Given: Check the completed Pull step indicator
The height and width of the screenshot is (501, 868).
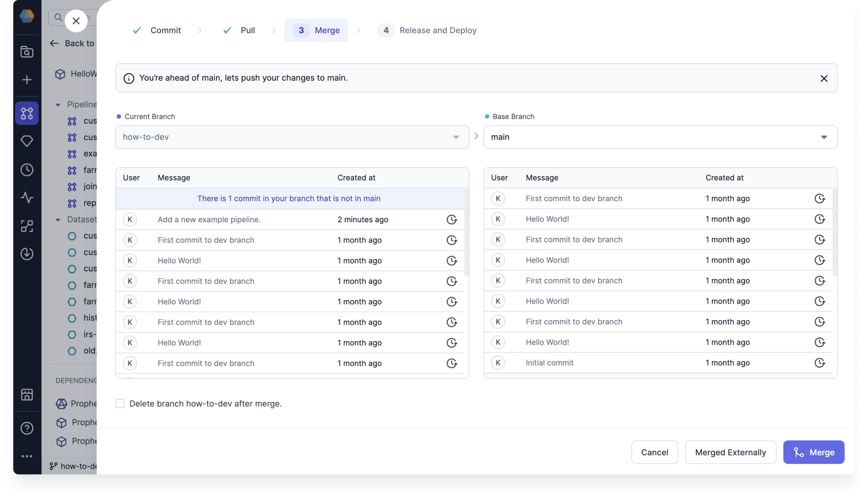Looking at the screenshot, I should click(238, 30).
